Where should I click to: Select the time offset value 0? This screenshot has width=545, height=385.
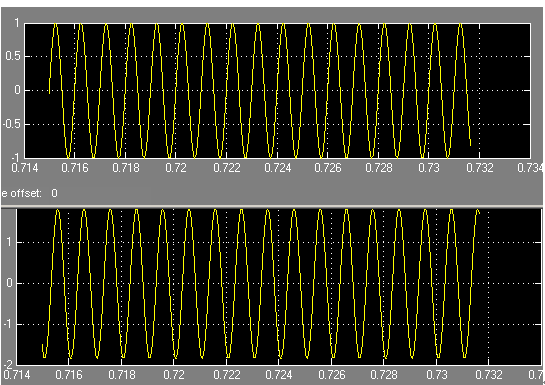click(x=54, y=193)
